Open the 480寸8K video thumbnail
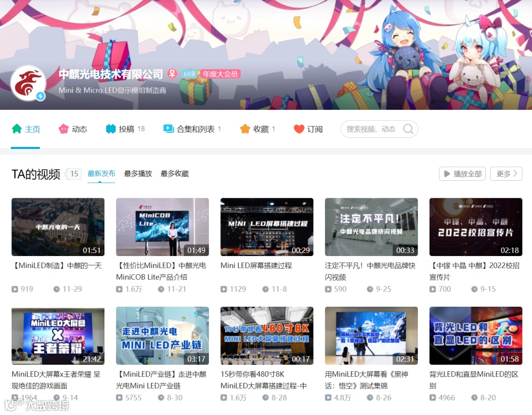 pyautogui.click(x=267, y=336)
